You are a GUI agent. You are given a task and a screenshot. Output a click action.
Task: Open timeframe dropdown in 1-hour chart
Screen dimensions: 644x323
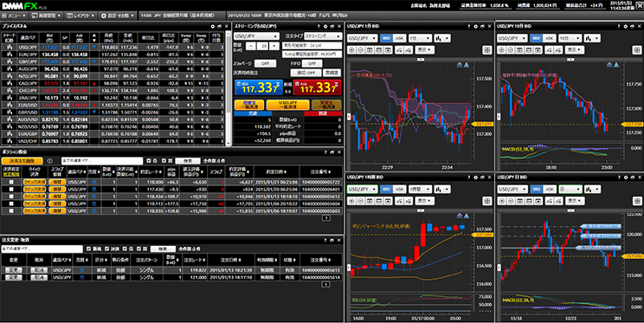coord(420,190)
